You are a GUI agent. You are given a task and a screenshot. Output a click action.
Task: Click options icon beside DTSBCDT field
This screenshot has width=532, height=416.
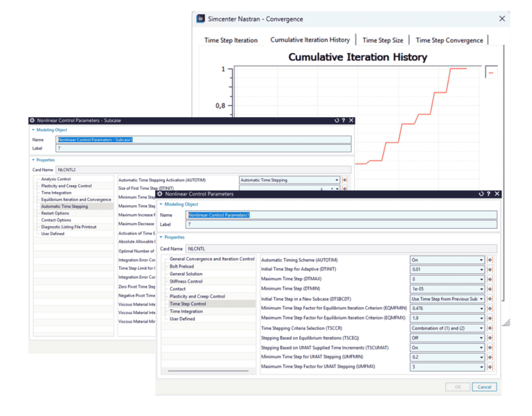(x=490, y=299)
